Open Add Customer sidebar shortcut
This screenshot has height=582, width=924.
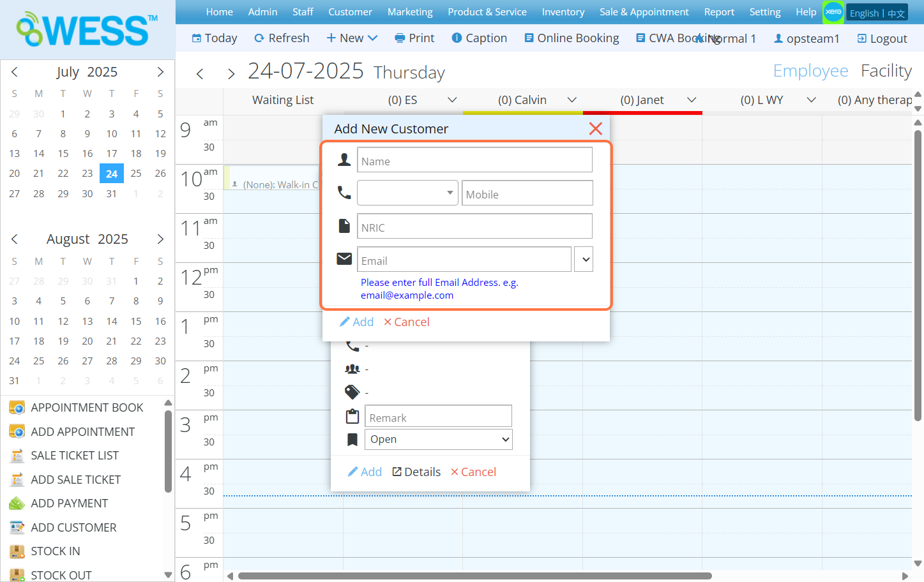[73, 528]
